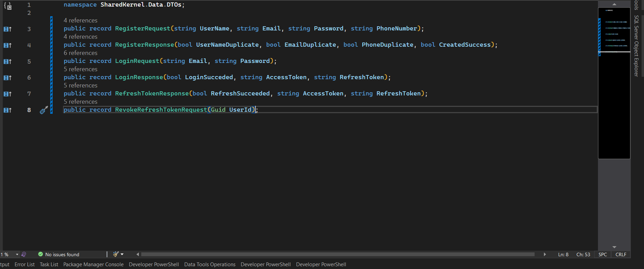This screenshot has height=269, width=644.
Task: Click the 'No issues found' status indicator
Action: pos(59,254)
